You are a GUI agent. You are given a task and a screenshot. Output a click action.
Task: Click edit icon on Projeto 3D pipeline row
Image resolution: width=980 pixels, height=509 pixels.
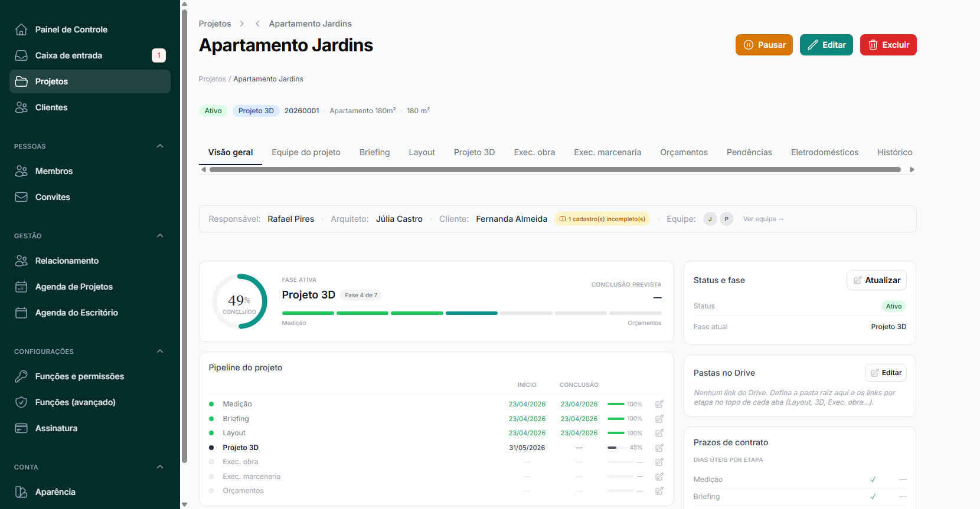[659, 448]
